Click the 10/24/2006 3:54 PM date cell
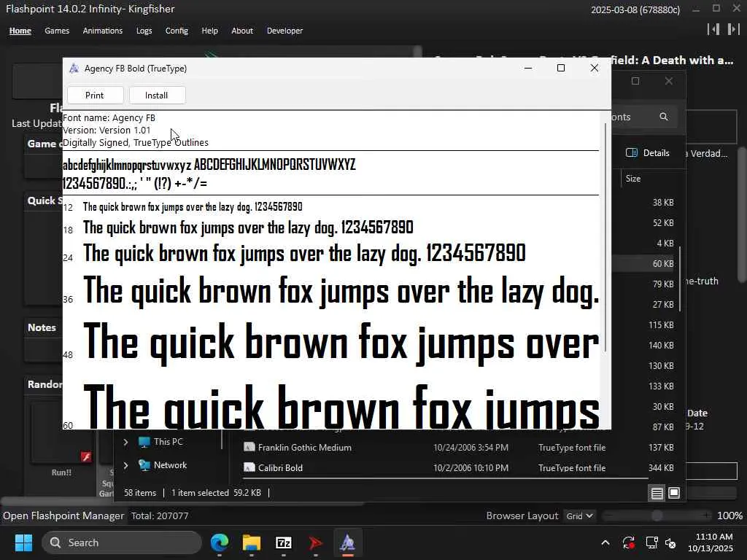747x560 pixels. tap(471, 448)
